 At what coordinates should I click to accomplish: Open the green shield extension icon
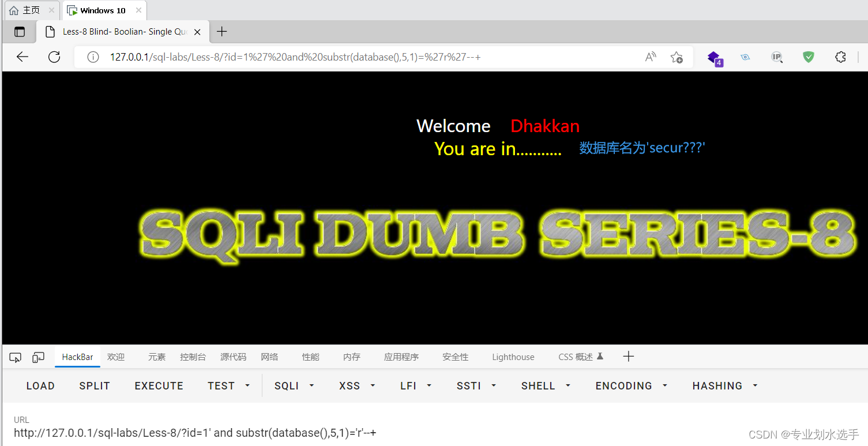tap(809, 57)
